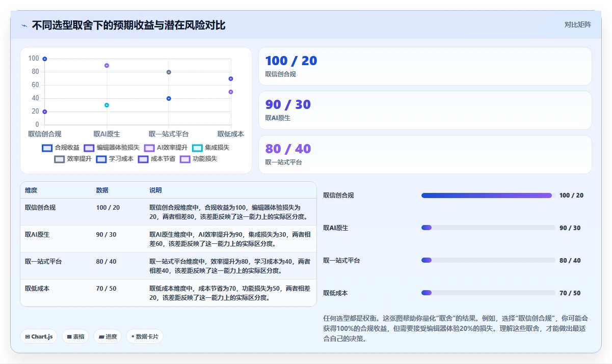Click the 取信创合规 progress bar
Viewport: 612px width, 364px height.
[488, 195]
